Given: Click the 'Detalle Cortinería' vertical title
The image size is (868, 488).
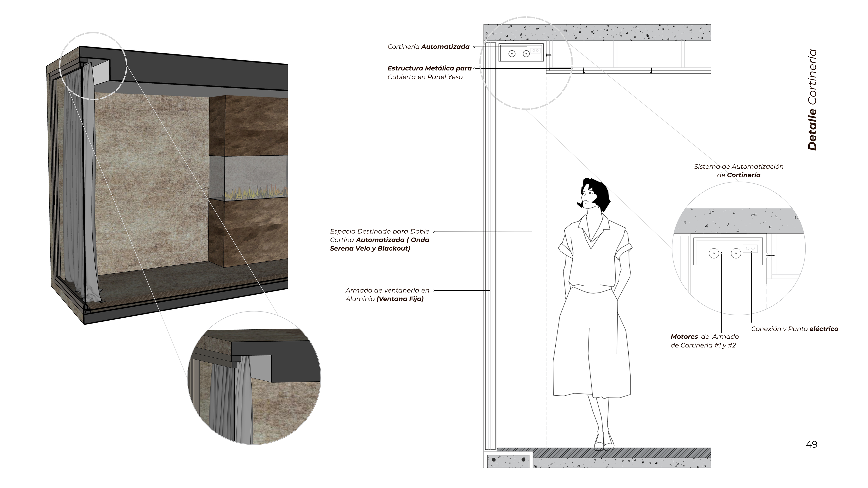Looking at the screenshot, I should point(812,100).
